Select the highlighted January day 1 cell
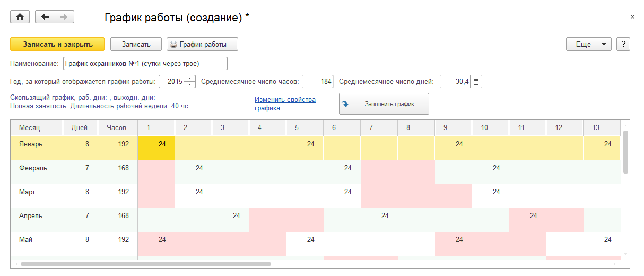The width and height of the screenshot is (644, 276). (x=156, y=144)
